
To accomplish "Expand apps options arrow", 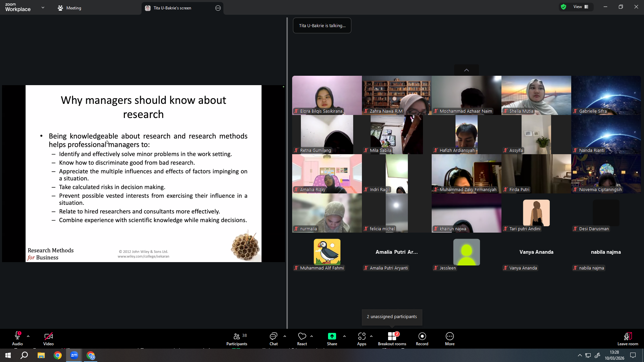I will pyautogui.click(x=371, y=336).
